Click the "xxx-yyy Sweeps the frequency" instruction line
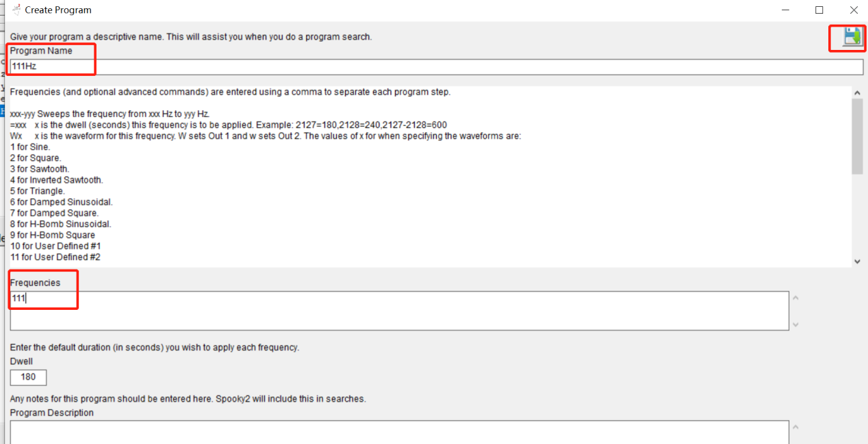 click(110, 114)
